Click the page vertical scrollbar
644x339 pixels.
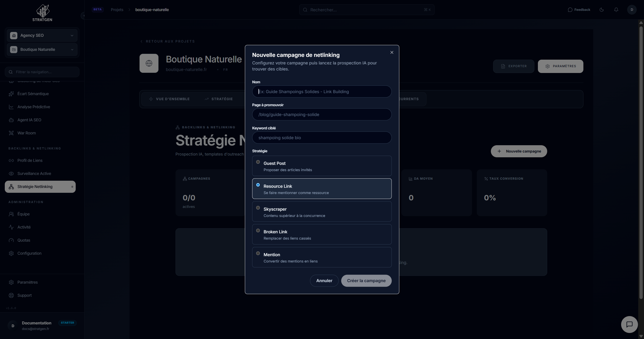641,161
